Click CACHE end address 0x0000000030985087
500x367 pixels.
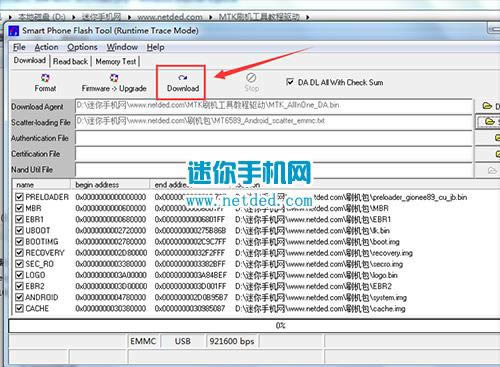click(190, 309)
